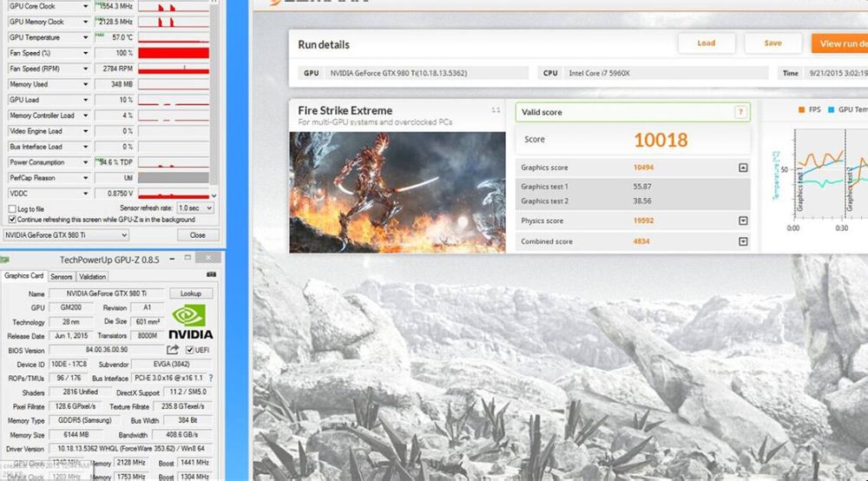Open the Memory Controller Load dropdown
The height and width of the screenshot is (481, 868).
85,115
